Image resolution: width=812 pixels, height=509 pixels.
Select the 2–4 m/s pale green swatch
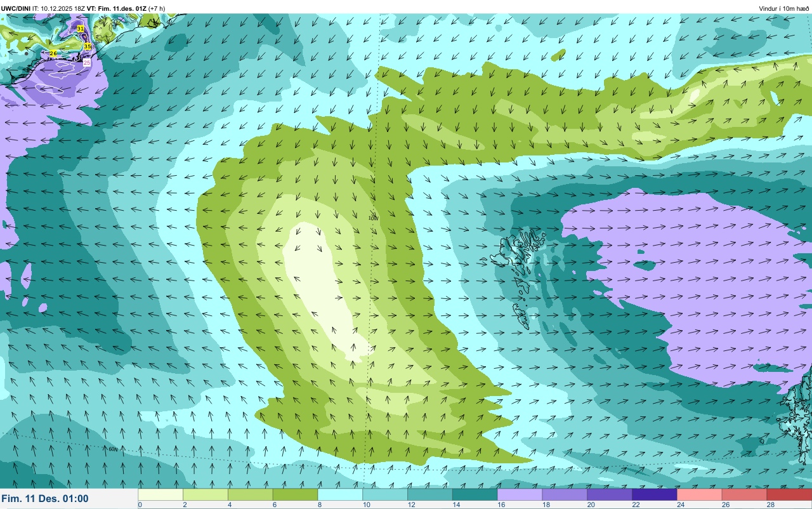coord(206,494)
